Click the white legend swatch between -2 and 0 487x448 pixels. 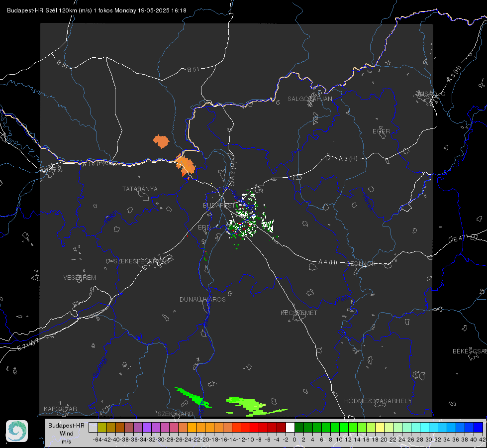[290, 428]
